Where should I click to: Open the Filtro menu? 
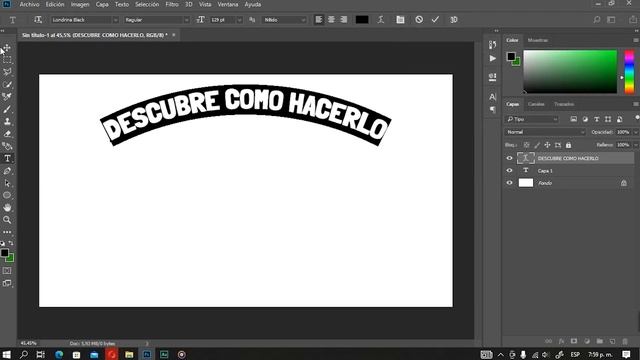tap(172, 4)
